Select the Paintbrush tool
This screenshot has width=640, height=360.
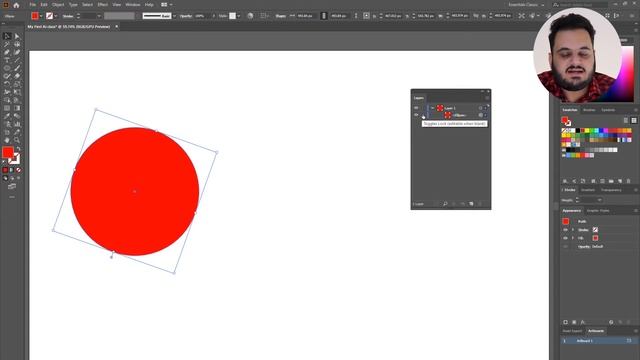(x=17, y=68)
